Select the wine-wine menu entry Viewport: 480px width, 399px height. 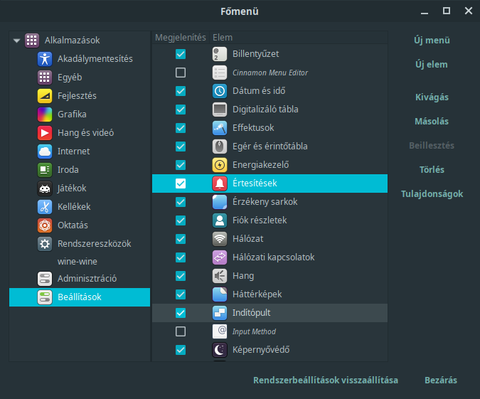click(x=77, y=262)
